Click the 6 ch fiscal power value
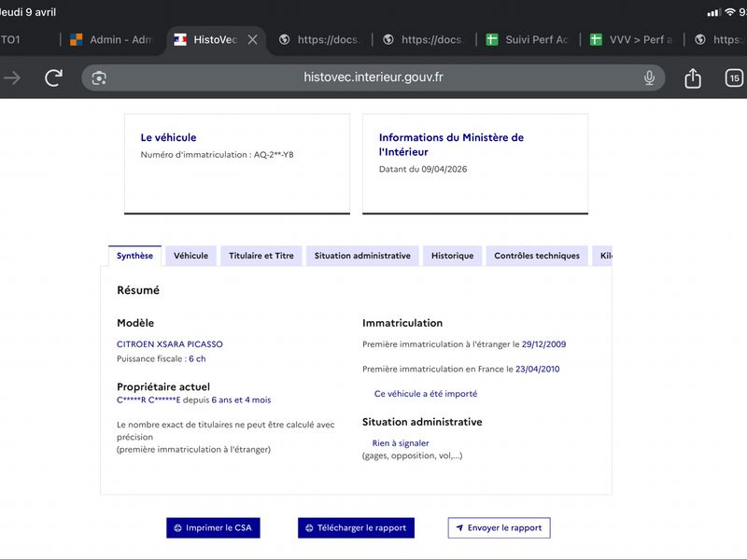The height and width of the screenshot is (560, 747). coord(197,358)
